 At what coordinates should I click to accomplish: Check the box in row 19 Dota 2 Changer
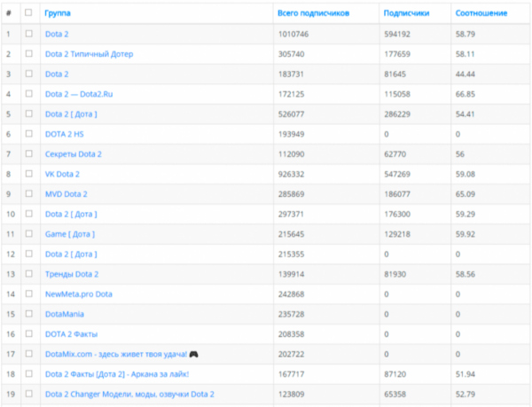[29, 394]
